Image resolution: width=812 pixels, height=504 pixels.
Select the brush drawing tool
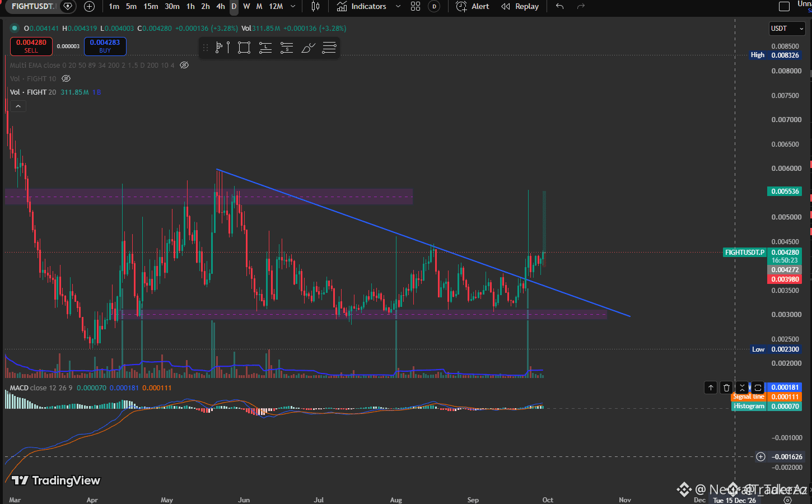point(308,48)
